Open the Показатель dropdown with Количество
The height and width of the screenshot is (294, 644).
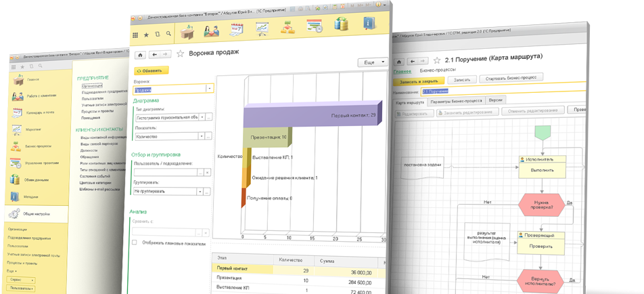tap(201, 136)
